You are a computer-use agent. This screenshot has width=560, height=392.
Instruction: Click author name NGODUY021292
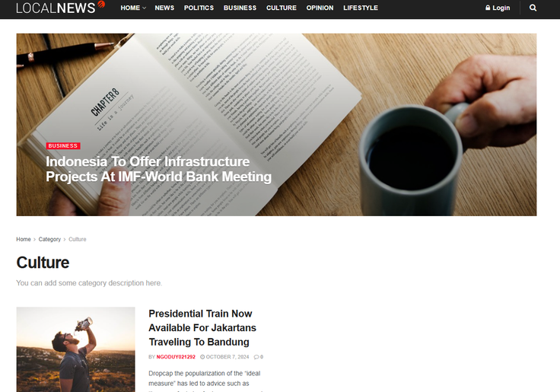(176, 357)
